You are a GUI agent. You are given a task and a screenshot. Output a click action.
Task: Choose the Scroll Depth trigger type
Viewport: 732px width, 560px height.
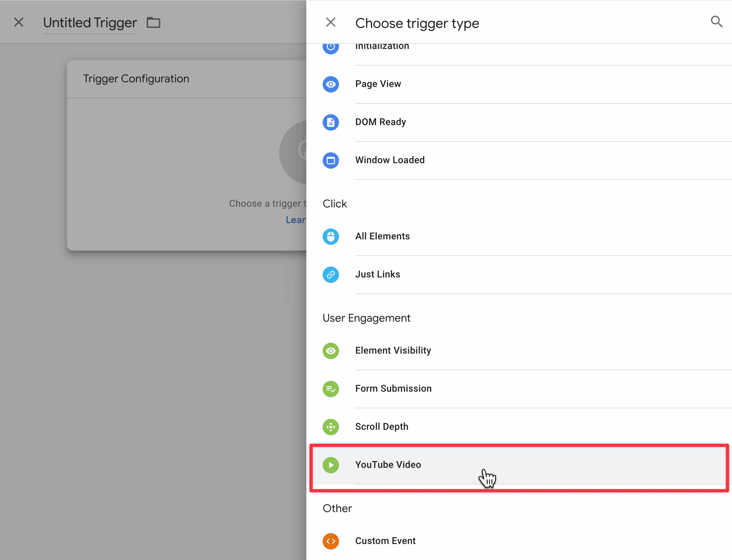[x=519, y=427]
